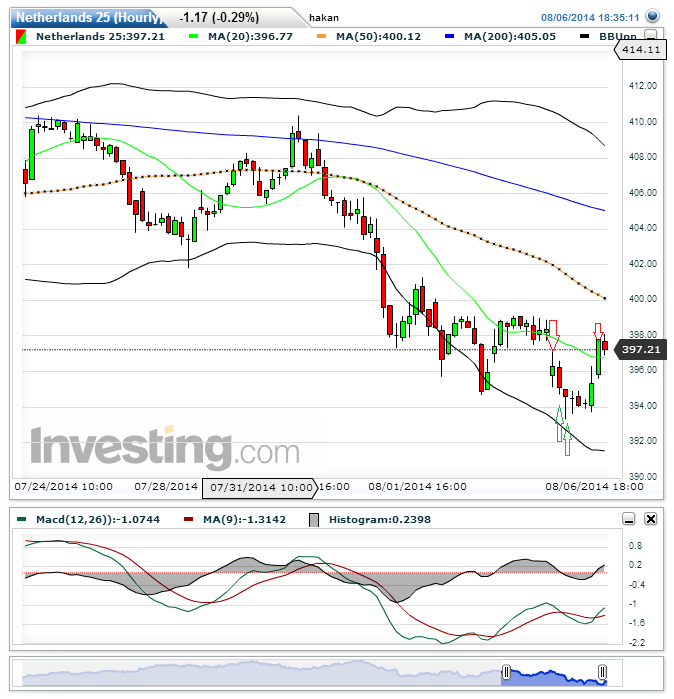The width and height of the screenshot is (674, 699).
Task: Click the 400.00 price axis label
Action: pyautogui.click(x=643, y=299)
